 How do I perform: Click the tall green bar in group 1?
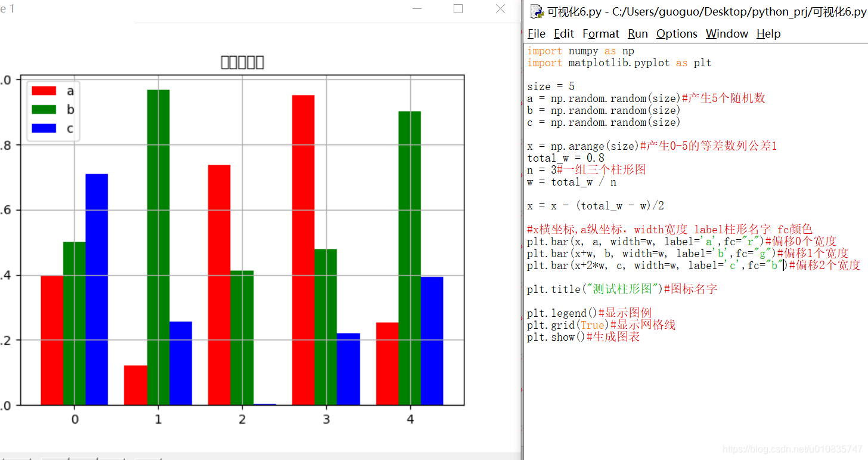point(159,248)
